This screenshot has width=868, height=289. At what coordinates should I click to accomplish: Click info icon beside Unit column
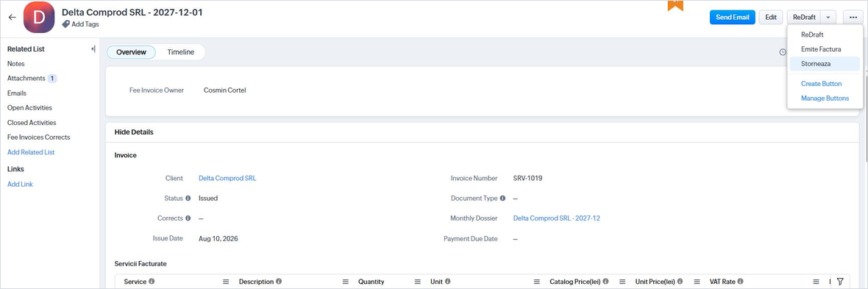pos(448,281)
